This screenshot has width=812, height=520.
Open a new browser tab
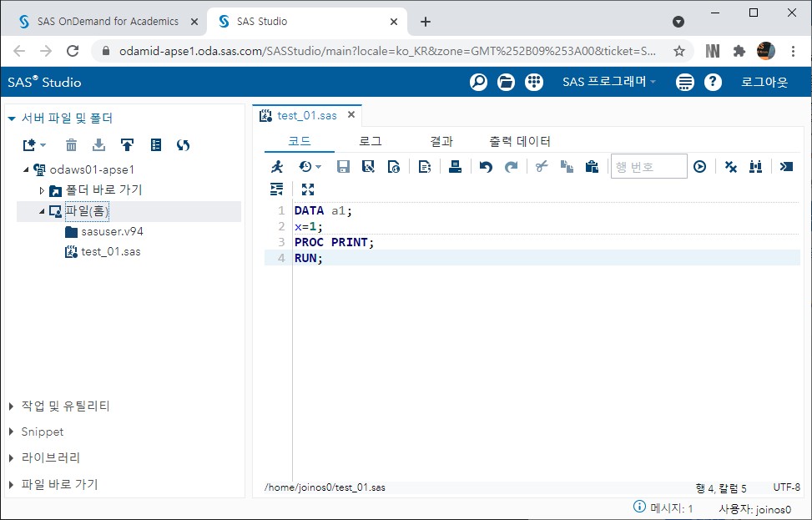click(x=425, y=22)
